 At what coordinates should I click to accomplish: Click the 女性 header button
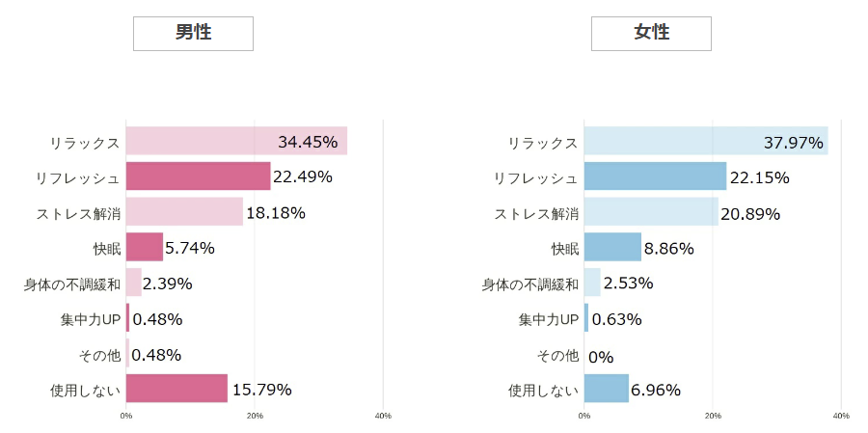click(x=651, y=33)
